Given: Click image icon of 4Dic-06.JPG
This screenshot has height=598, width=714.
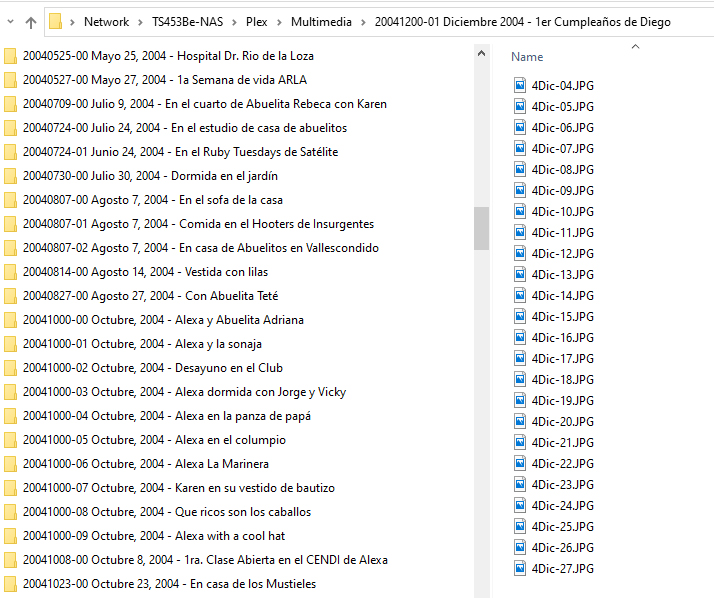Looking at the screenshot, I should point(520,127).
